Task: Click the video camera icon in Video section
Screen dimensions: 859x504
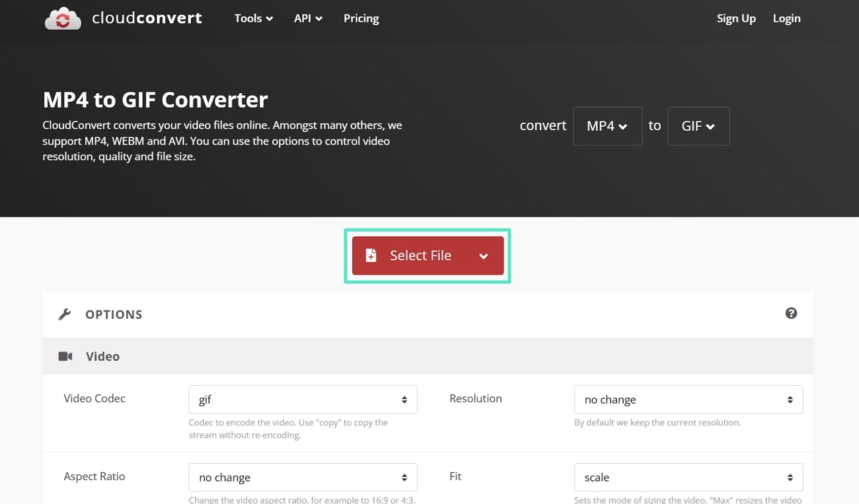Action: click(65, 356)
